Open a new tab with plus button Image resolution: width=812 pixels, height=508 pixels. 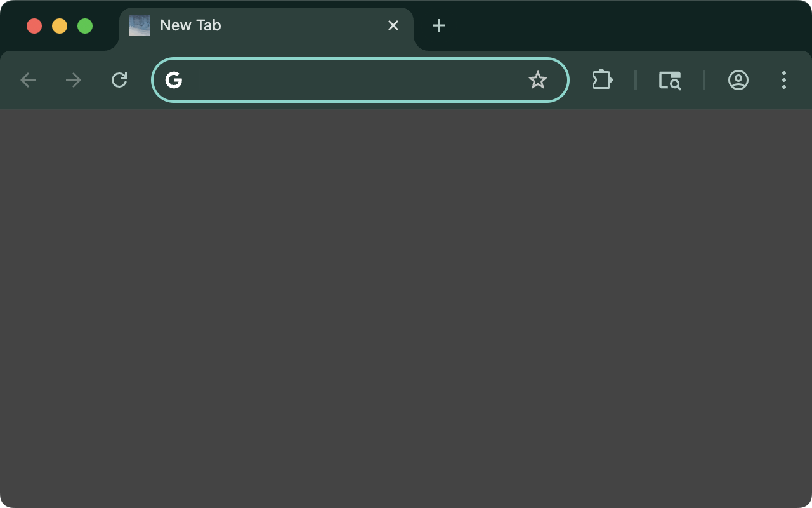[x=438, y=25]
